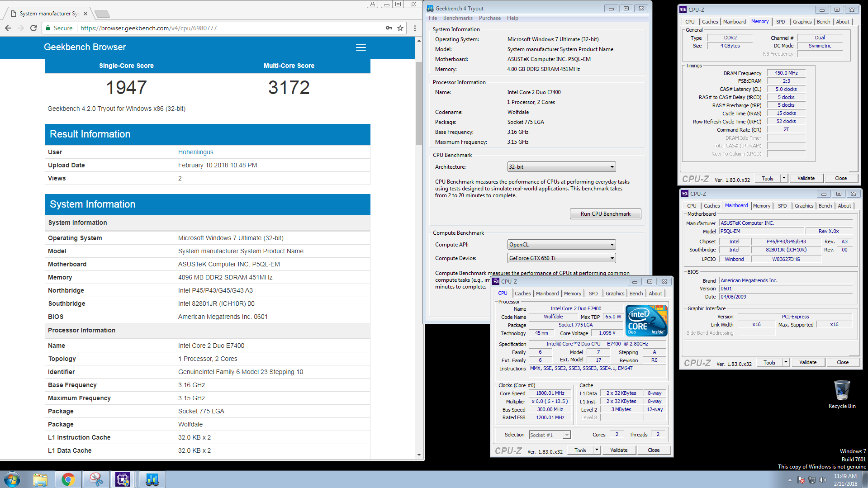The height and width of the screenshot is (488, 868).
Task: Click the Chrome page vertical scrollbar
Action: (x=419, y=104)
